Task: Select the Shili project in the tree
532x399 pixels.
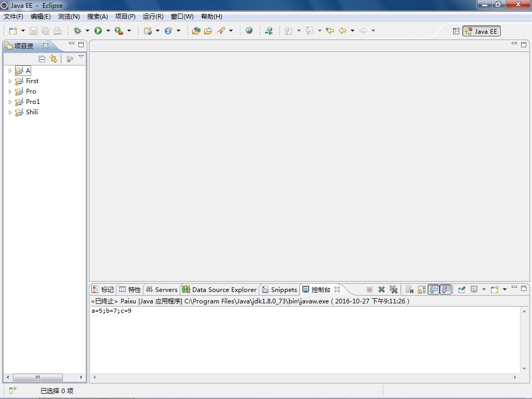Action: pyautogui.click(x=32, y=112)
